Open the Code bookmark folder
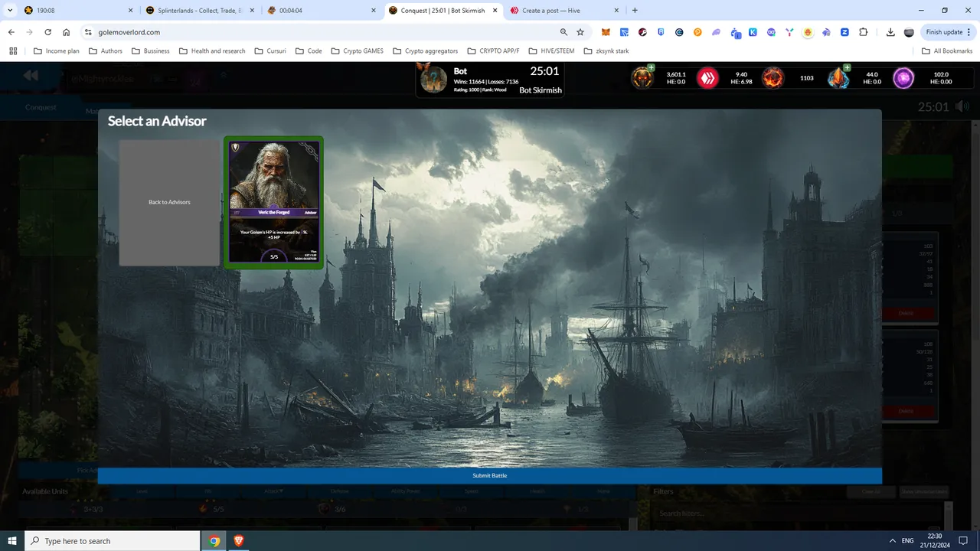Screen dimensions: 980x551 (x=309, y=51)
